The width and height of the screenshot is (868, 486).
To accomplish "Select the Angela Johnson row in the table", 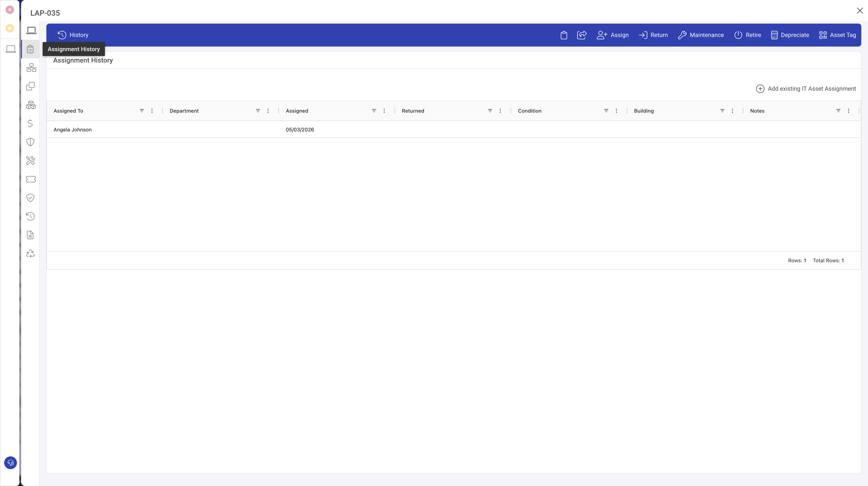I will tap(72, 130).
